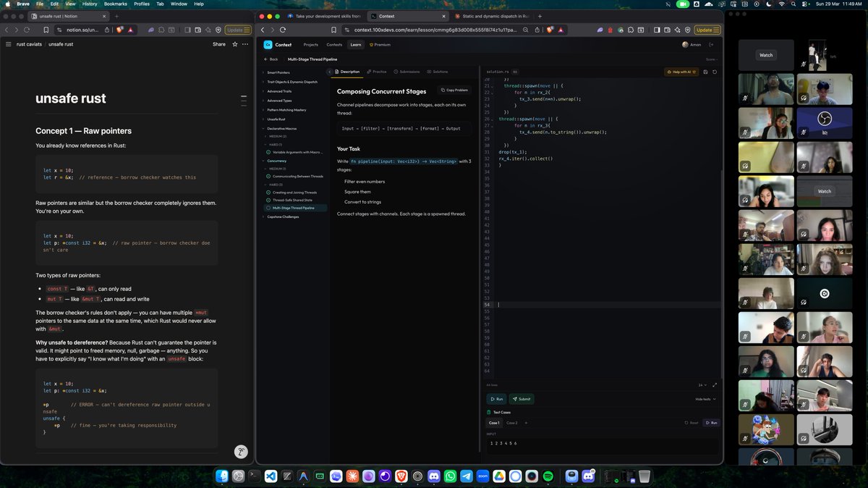
Task: Add a new test case with plus icon
Action: click(526, 422)
